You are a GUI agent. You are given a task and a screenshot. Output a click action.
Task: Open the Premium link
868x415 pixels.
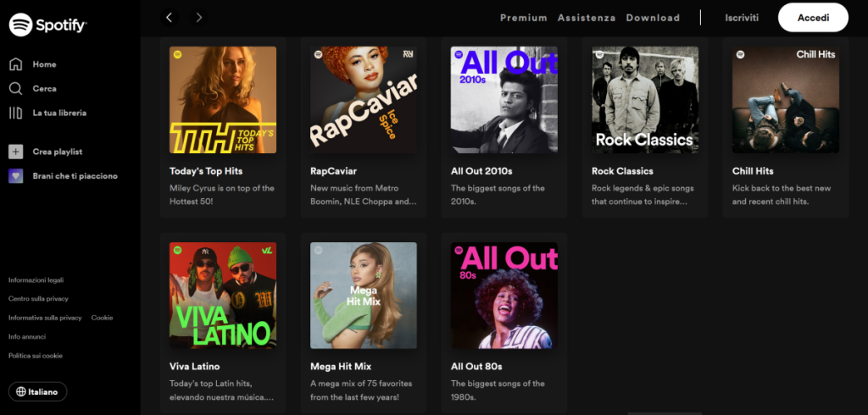[x=524, y=18]
